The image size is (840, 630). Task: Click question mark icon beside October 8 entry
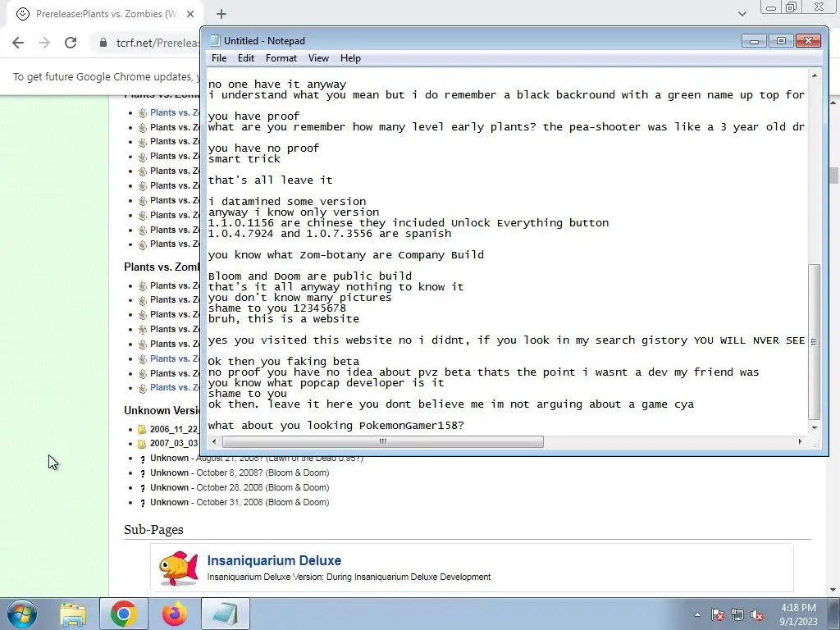(142, 473)
